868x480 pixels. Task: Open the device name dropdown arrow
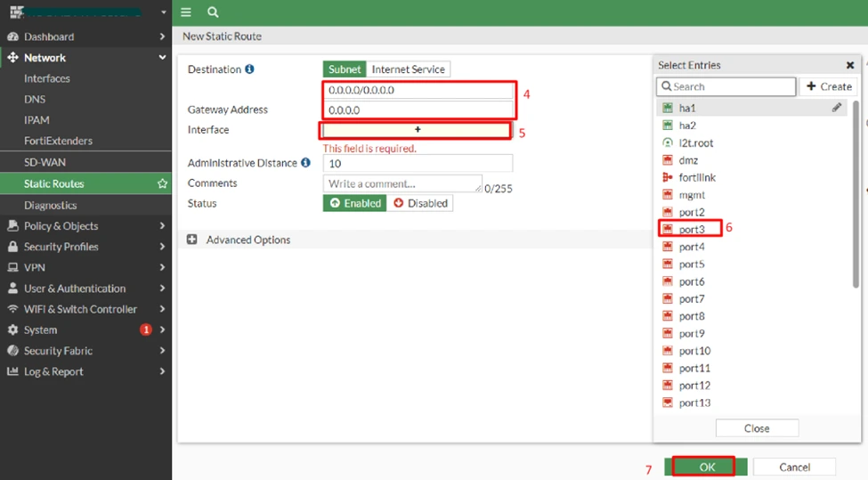pos(163,12)
